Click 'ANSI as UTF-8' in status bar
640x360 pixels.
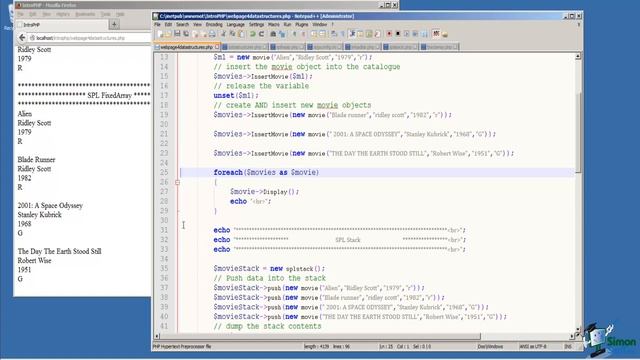533,346
